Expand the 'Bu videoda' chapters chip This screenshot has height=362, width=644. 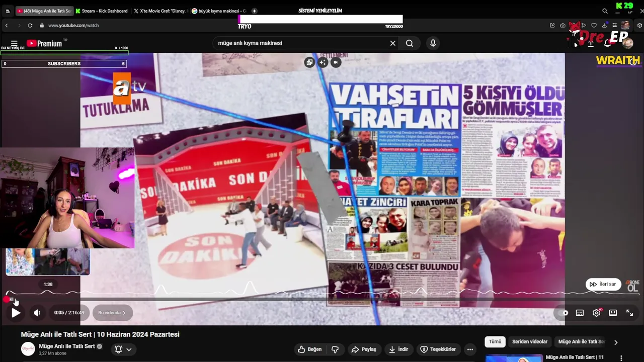click(x=112, y=313)
